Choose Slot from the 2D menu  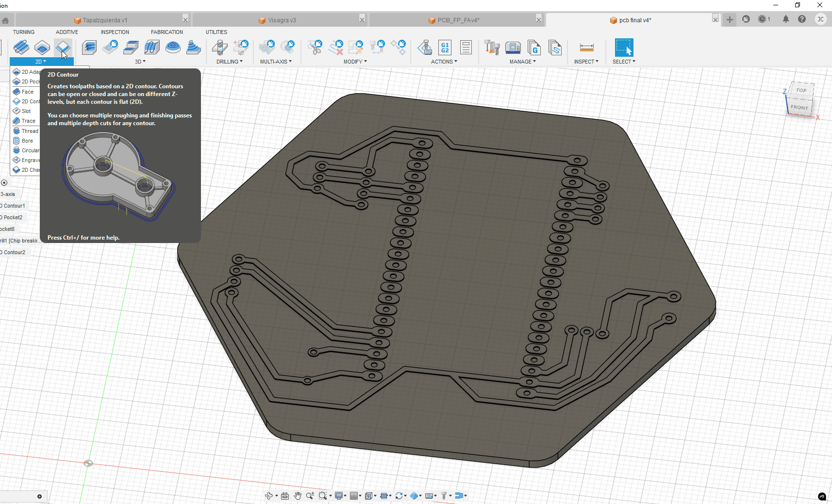click(26, 111)
